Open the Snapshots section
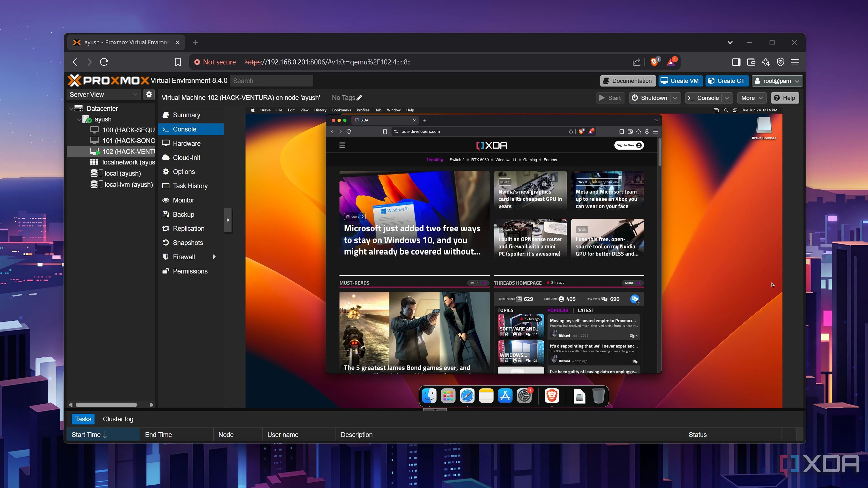Screen dimensions: 868x488 [x=191, y=243]
